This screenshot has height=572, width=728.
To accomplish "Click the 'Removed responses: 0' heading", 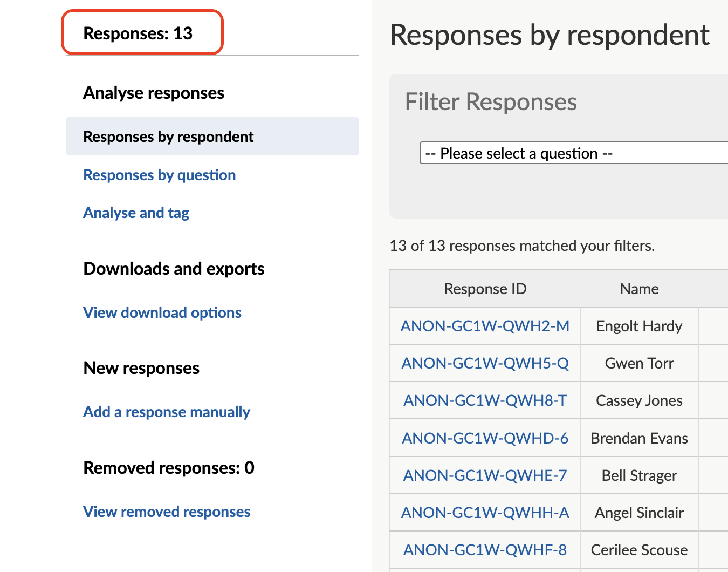I will click(169, 467).
